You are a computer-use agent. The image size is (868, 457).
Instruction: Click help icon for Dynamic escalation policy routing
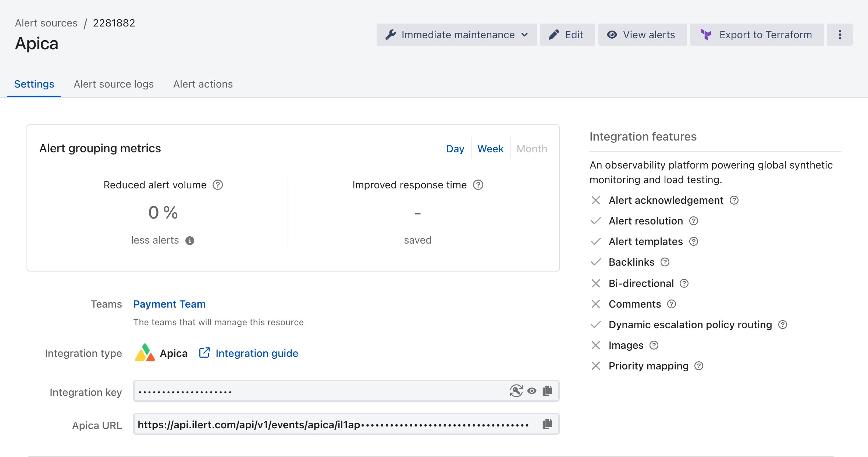tap(783, 325)
